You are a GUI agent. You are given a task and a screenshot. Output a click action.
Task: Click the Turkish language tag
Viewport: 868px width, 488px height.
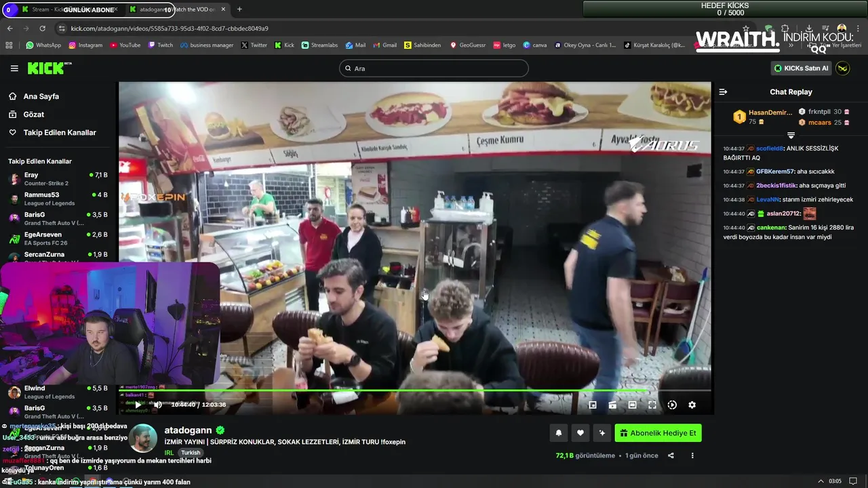[191, 453]
